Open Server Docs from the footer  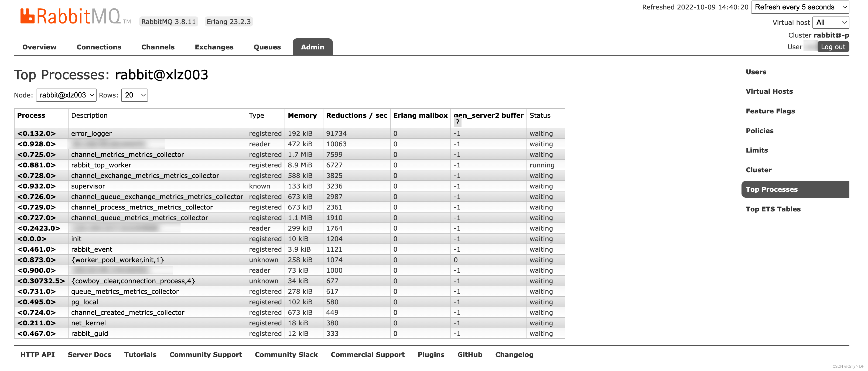pyautogui.click(x=89, y=355)
